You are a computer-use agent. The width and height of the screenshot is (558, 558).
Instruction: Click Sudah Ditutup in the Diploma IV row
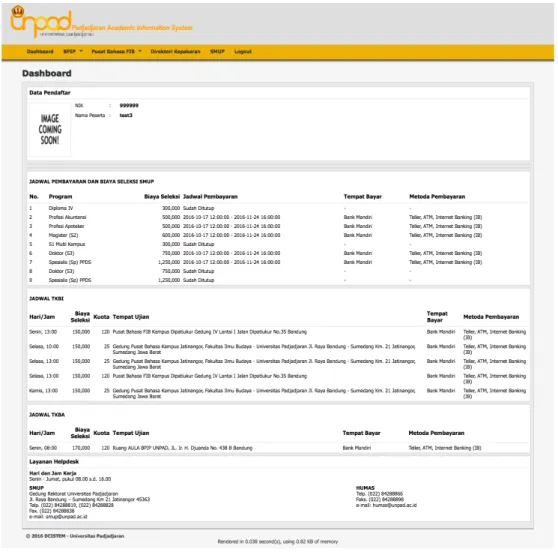[x=199, y=208]
